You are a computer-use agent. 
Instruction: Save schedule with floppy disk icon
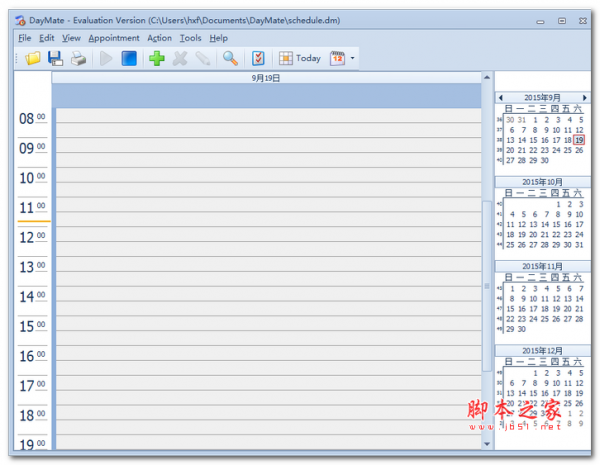55,59
